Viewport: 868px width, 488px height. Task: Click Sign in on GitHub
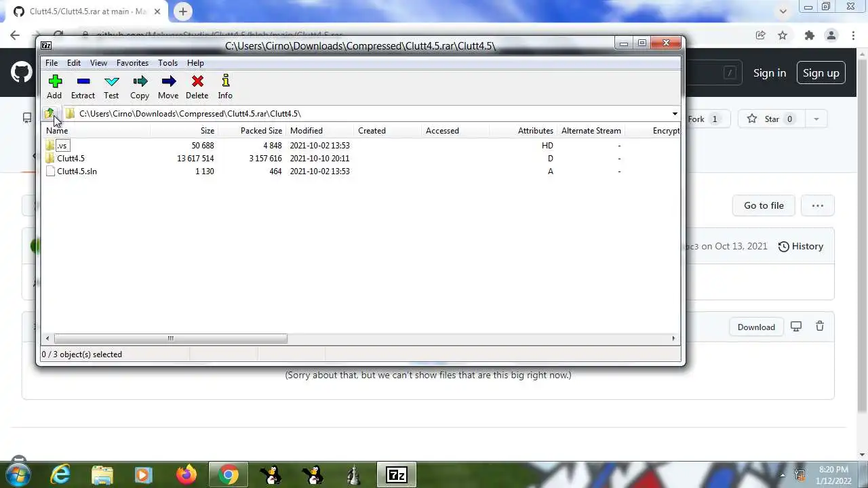coord(770,73)
